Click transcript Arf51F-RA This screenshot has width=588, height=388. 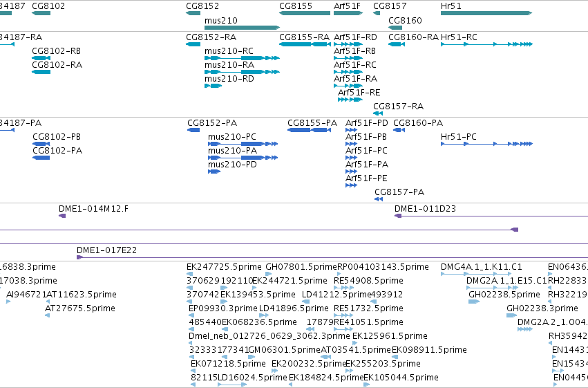348,86
